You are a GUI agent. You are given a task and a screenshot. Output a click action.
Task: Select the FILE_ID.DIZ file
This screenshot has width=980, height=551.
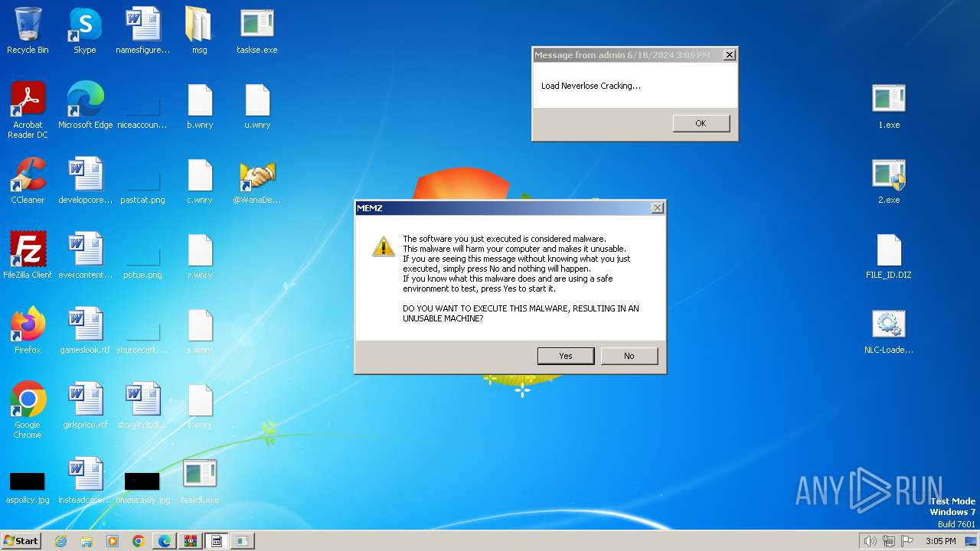pos(889,256)
